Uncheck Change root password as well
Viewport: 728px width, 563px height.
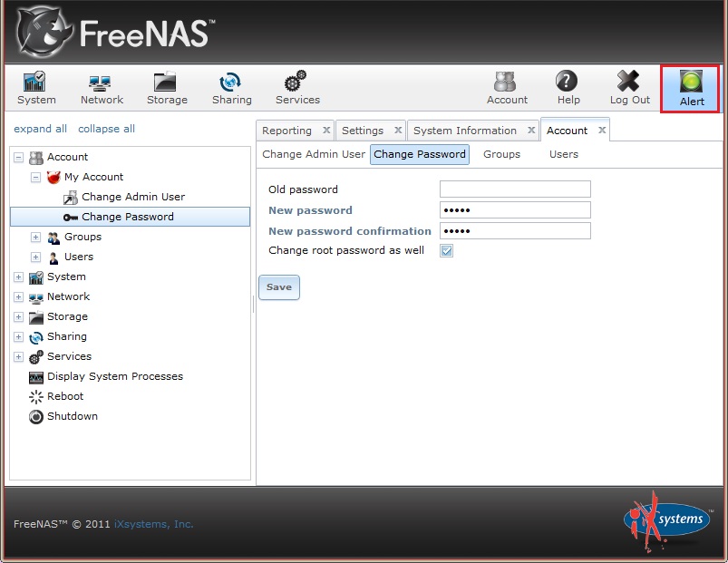[x=447, y=251]
